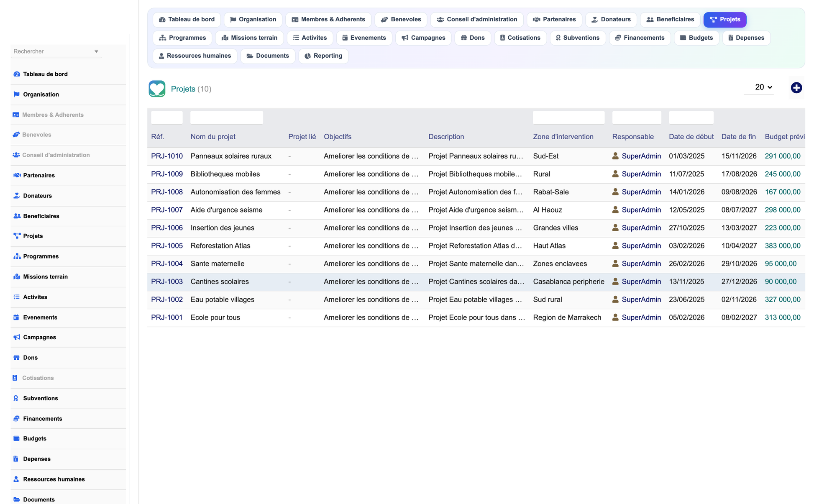Image resolution: width=814 pixels, height=504 pixels.
Task: Click the Campagnes megaphone icon in sidebar
Action: 17,337
